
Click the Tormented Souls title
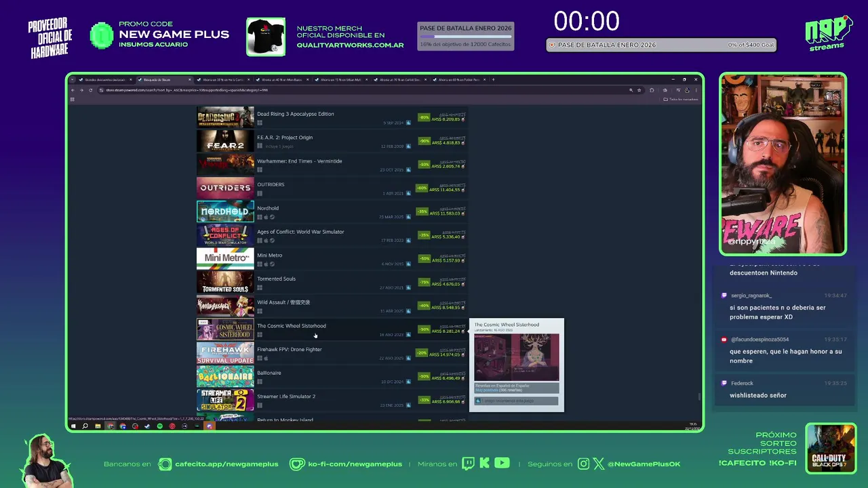click(276, 279)
